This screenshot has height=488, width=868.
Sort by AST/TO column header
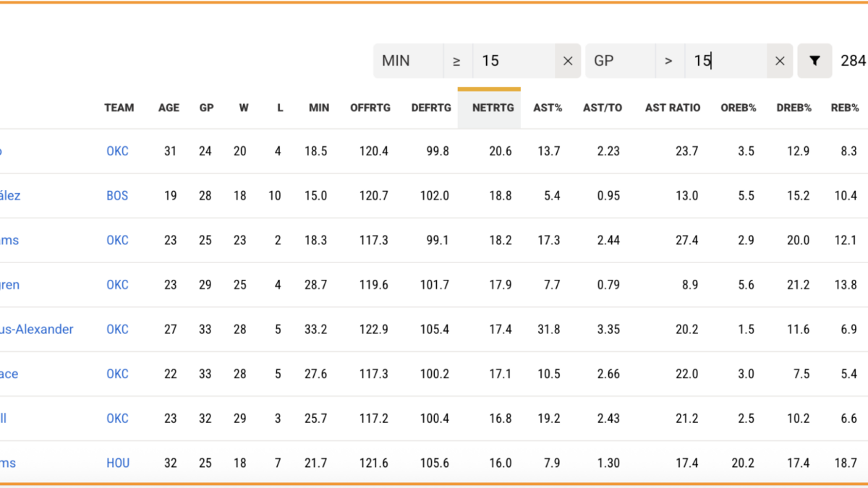[602, 108]
